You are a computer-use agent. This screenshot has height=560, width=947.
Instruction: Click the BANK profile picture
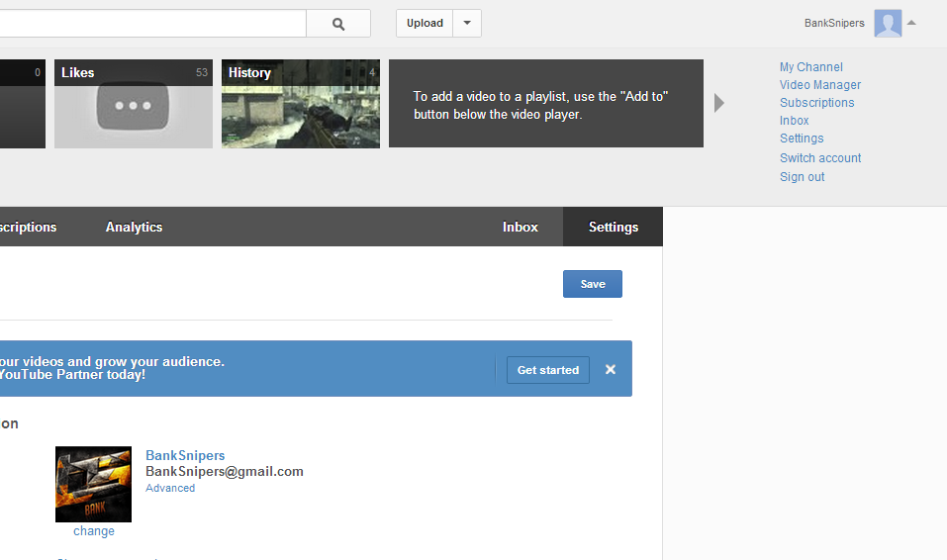point(94,485)
